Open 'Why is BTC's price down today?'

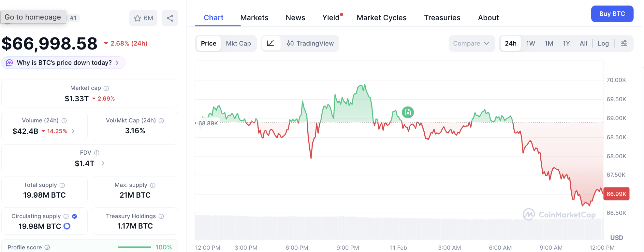pyautogui.click(x=64, y=63)
